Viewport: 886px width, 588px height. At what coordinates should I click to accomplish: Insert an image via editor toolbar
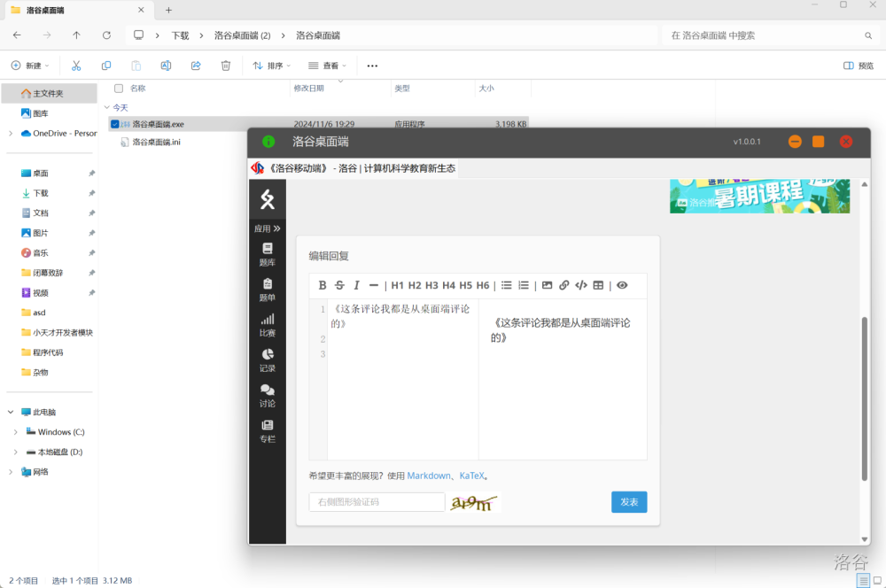point(548,285)
